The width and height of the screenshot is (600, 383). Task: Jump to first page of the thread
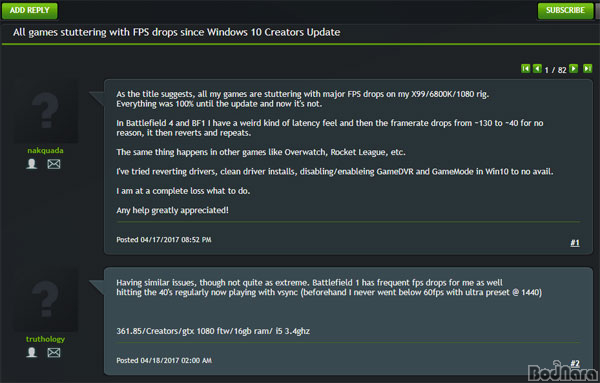coord(525,68)
